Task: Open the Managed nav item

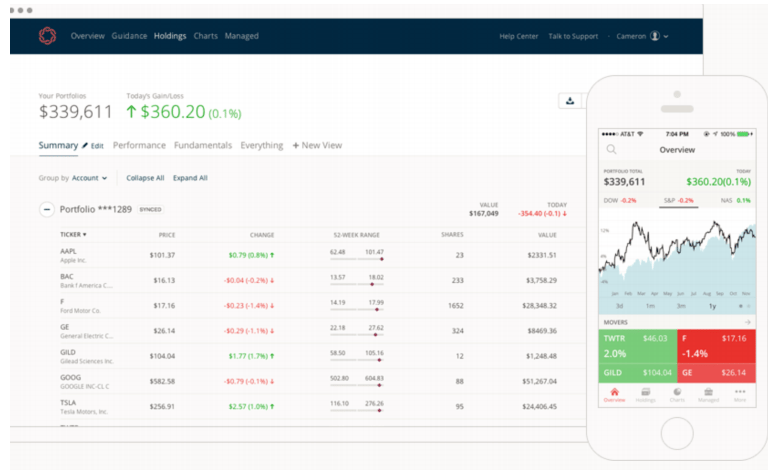Action: pyautogui.click(x=242, y=36)
